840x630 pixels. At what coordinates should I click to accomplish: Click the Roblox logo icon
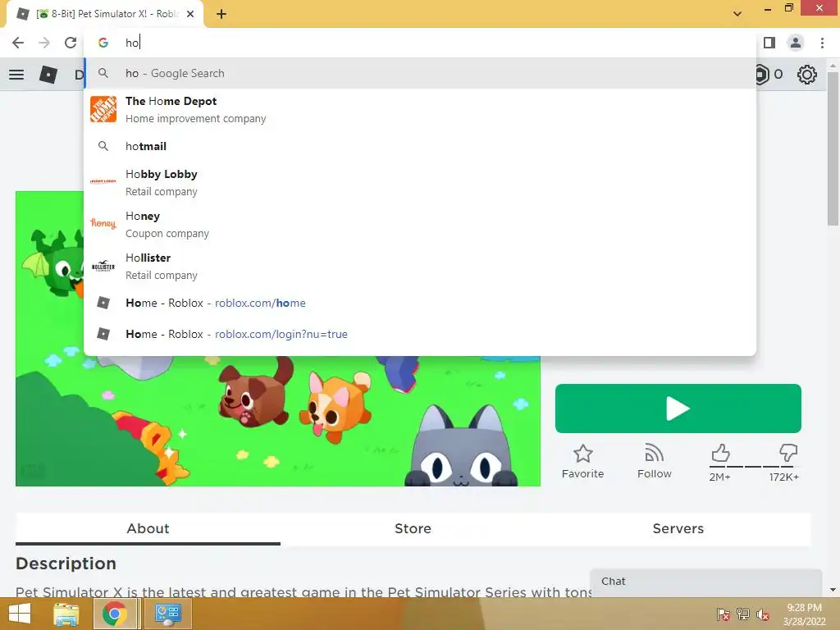[48, 75]
